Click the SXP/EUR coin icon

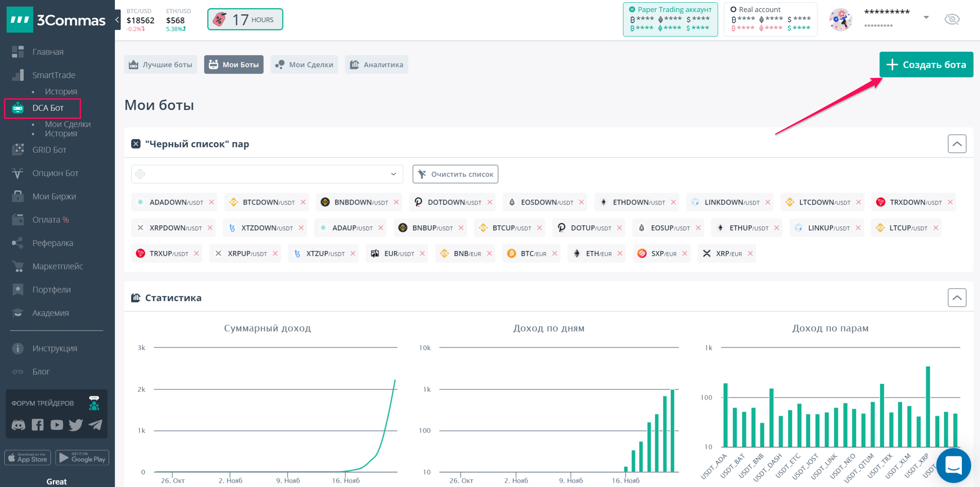click(642, 253)
